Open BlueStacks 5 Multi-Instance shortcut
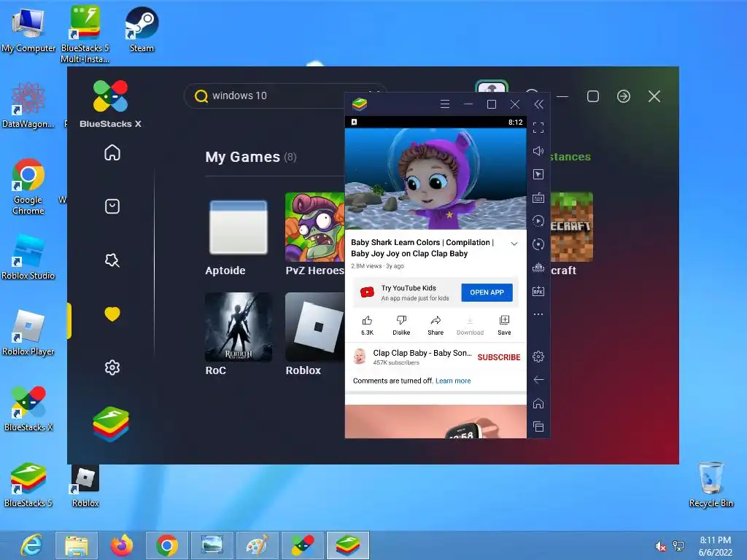The image size is (747, 560). pos(85,34)
